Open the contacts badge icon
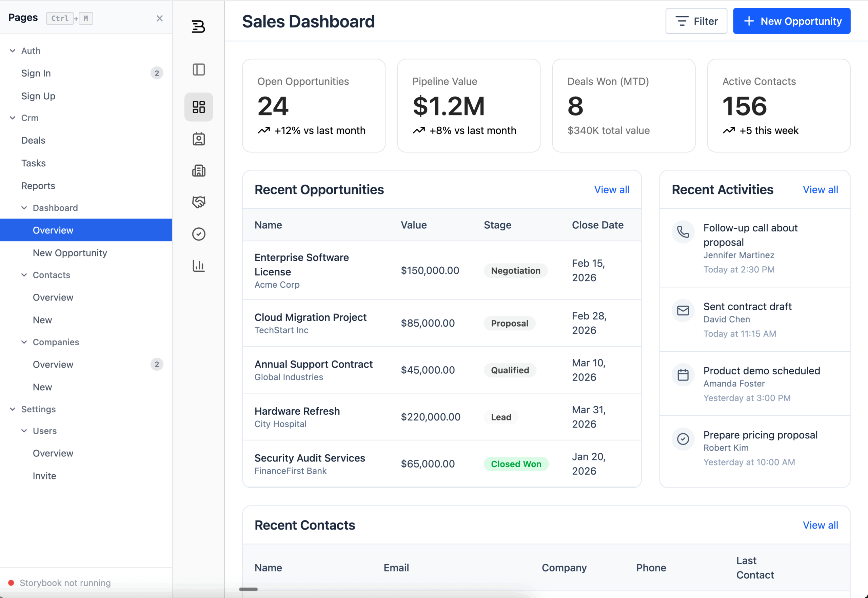 point(198,139)
